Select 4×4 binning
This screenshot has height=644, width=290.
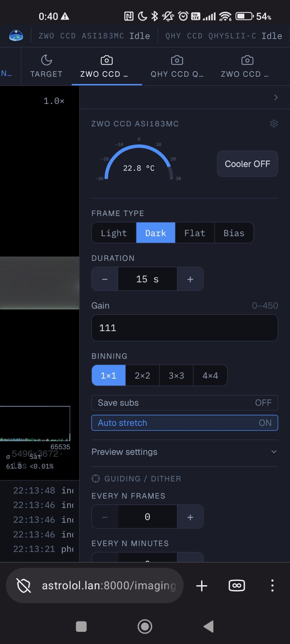(x=210, y=375)
